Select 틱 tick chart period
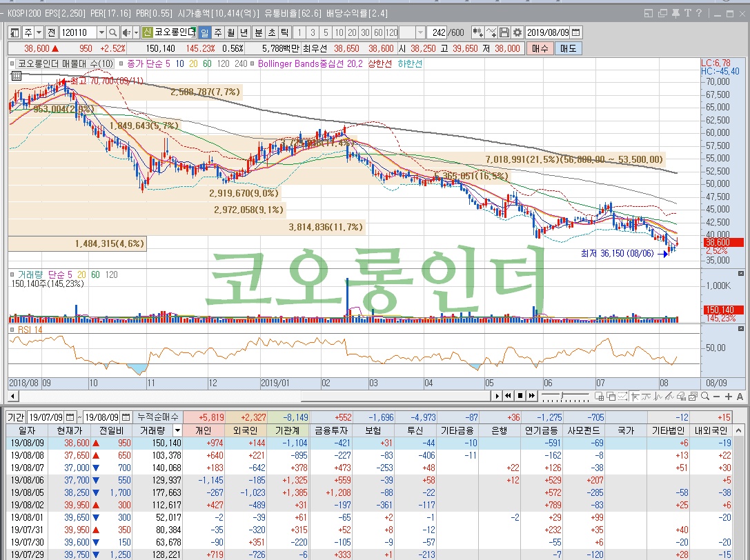Viewport: 750px width, 560px height. click(284, 32)
